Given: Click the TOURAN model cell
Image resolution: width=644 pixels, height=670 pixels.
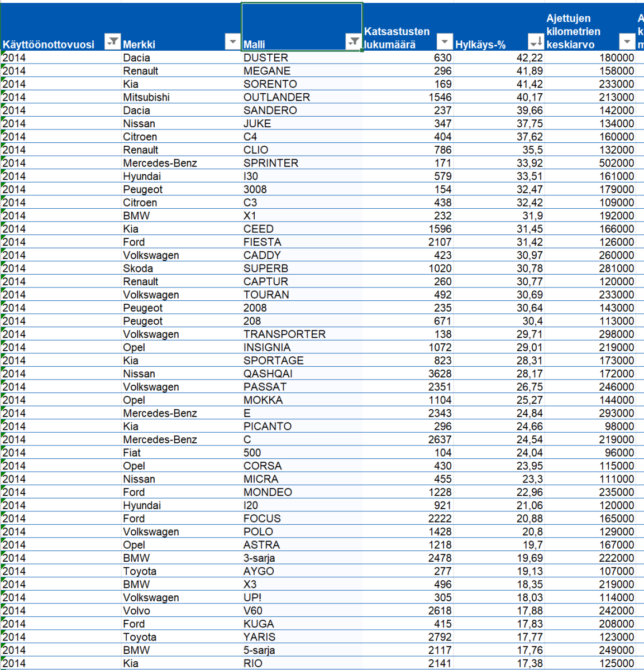Looking at the screenshot, I should click(302, 295).
